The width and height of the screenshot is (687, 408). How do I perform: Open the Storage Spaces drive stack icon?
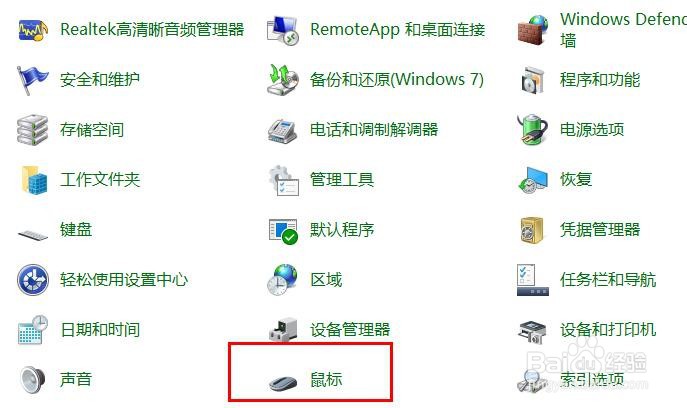(x=32, y=130)
